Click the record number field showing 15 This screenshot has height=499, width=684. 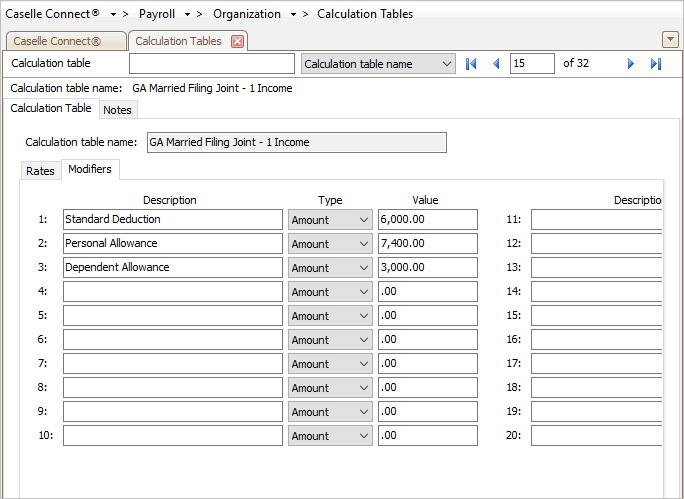point(532,64)
